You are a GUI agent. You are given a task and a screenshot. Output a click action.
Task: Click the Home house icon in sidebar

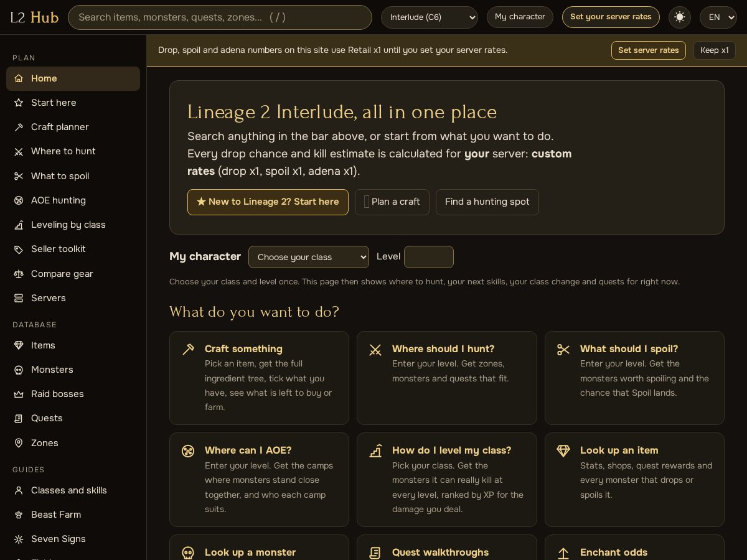pos(19,78)
